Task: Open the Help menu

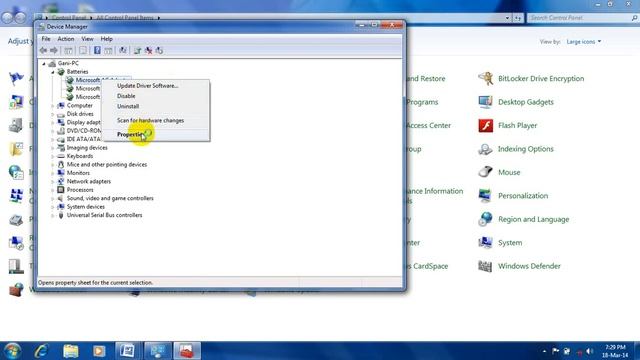Action: coord(107,39)
